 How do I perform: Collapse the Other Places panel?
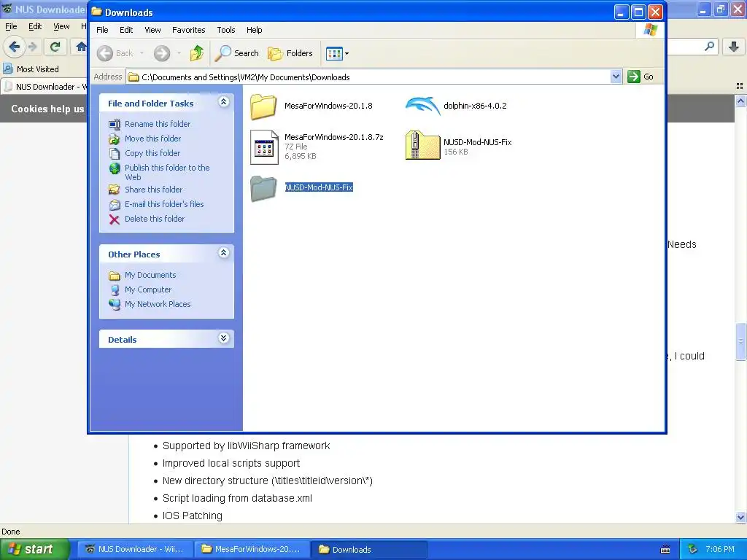coord(223,253)
